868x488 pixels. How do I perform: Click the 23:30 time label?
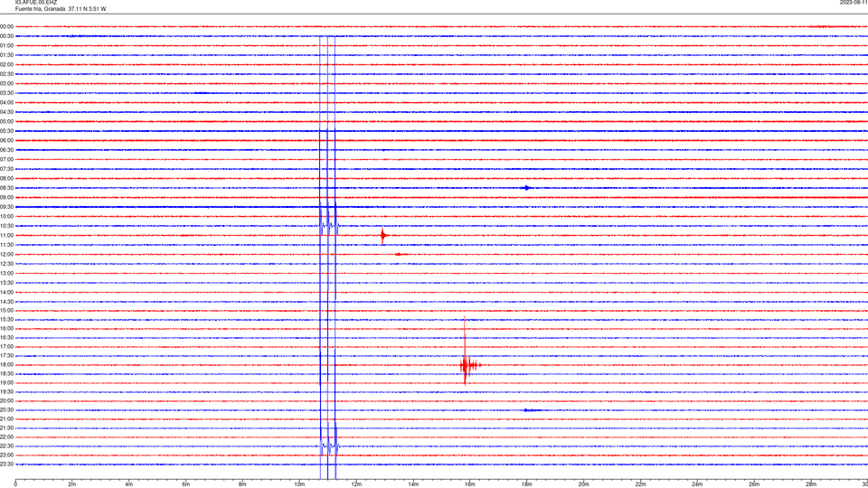(x=6, y=465)
